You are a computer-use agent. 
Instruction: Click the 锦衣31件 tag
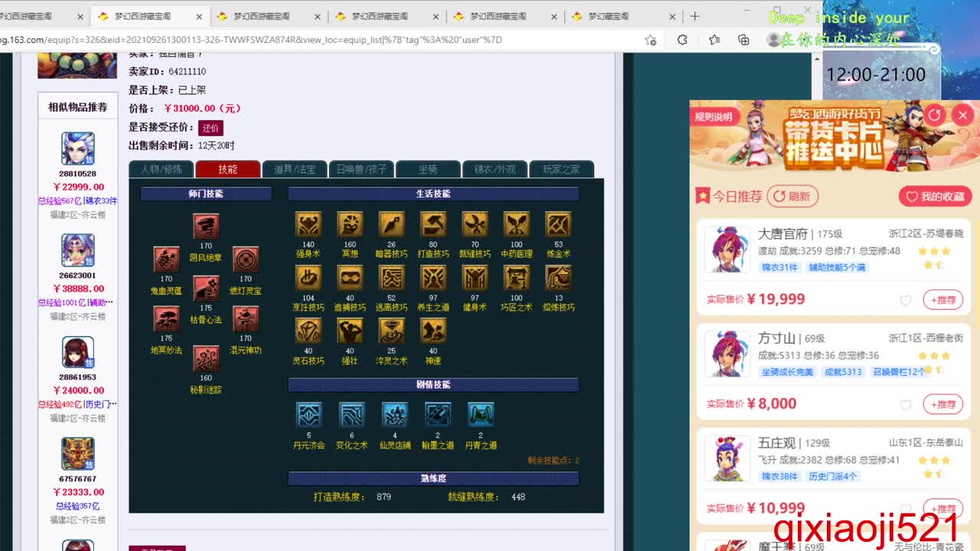pos(780,267)
